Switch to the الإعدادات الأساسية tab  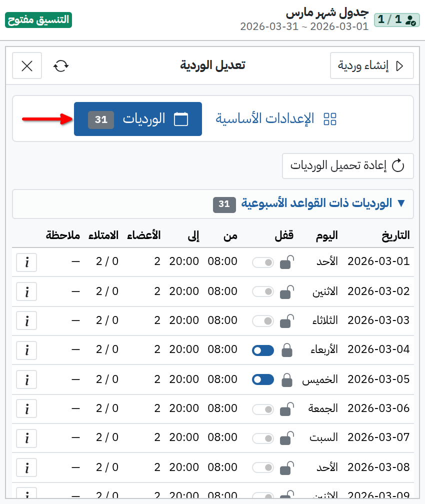click(276, 119)
